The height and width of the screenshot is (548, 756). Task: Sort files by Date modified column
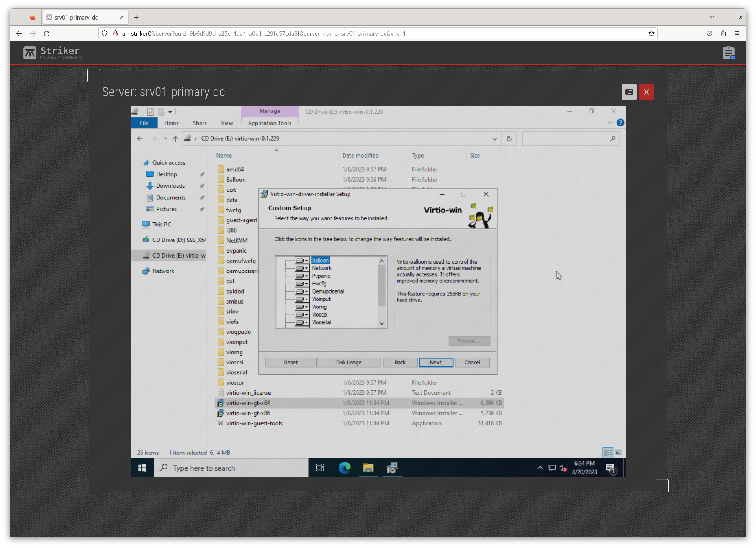pyautogui.click(x=360, y=156)
